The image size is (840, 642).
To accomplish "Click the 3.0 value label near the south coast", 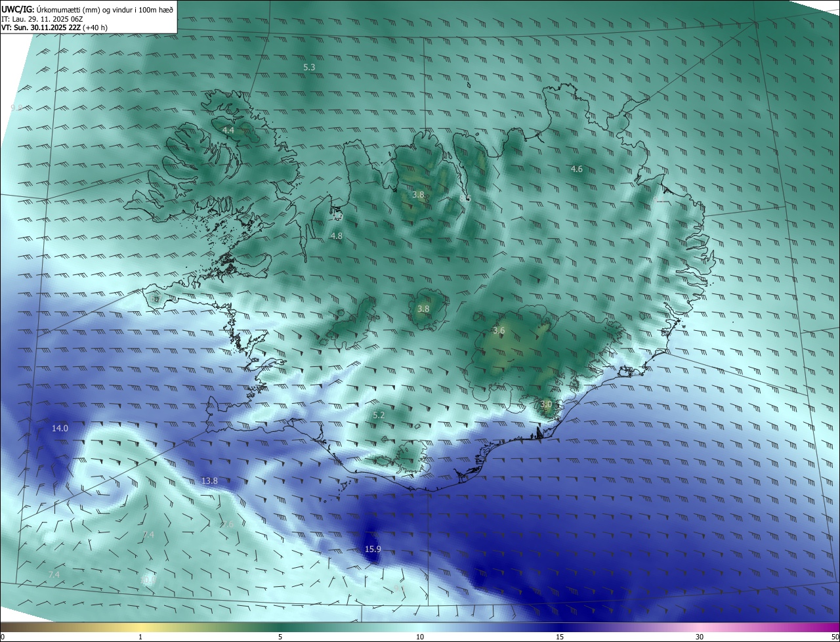I will (545, 404).
